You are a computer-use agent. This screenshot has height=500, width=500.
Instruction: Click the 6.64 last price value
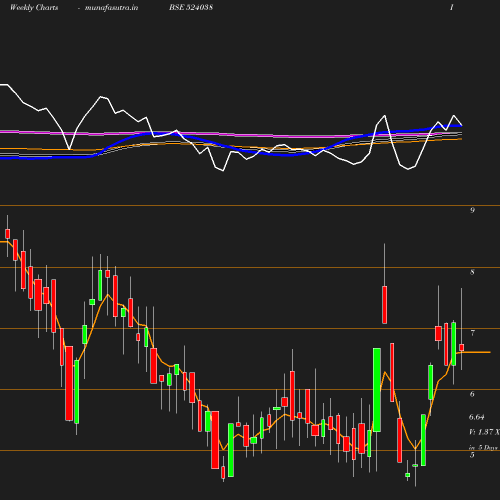pyautogui.click(x=477, y=417)
